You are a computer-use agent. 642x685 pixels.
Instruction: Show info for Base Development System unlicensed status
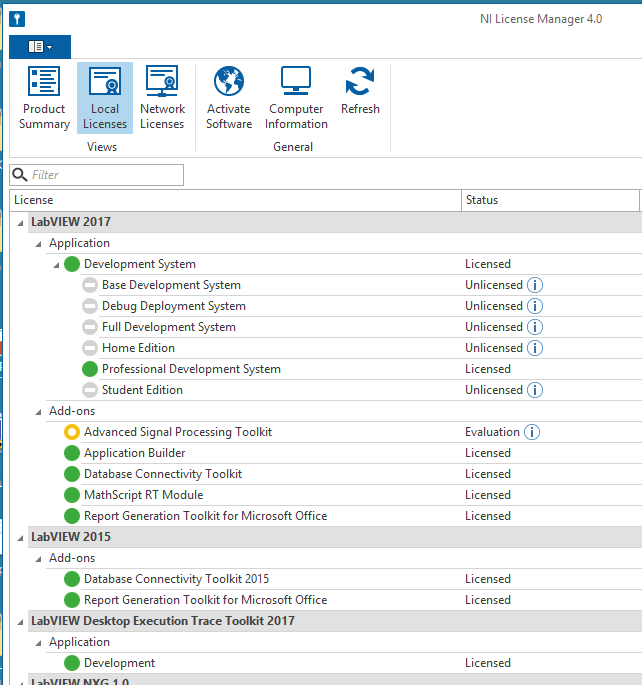tap(535, 285)
